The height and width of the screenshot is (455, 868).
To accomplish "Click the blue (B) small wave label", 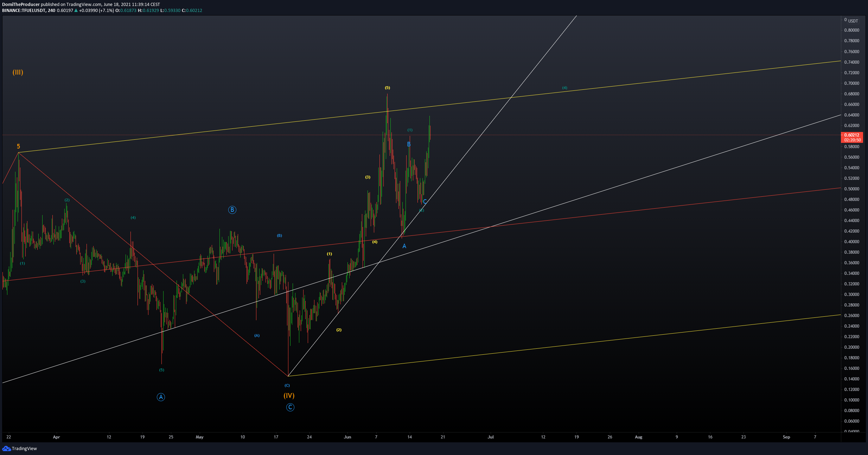I will (279, 235).
